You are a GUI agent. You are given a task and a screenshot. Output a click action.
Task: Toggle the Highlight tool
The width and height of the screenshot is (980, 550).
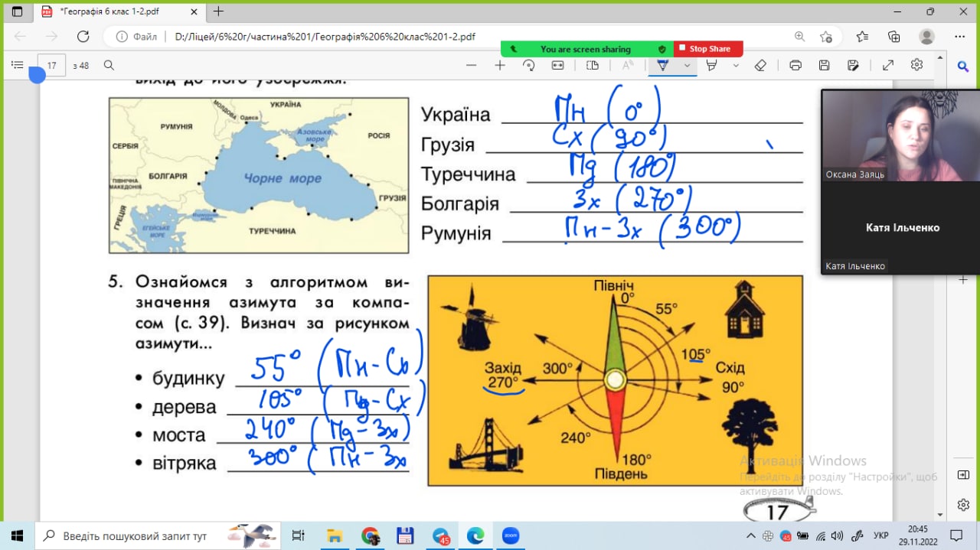(712, 66)
